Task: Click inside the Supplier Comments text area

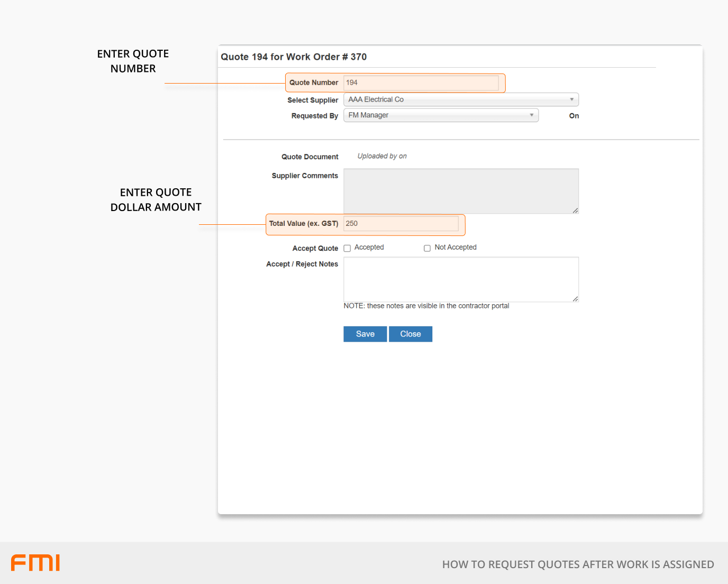Action: pos(461,191)
